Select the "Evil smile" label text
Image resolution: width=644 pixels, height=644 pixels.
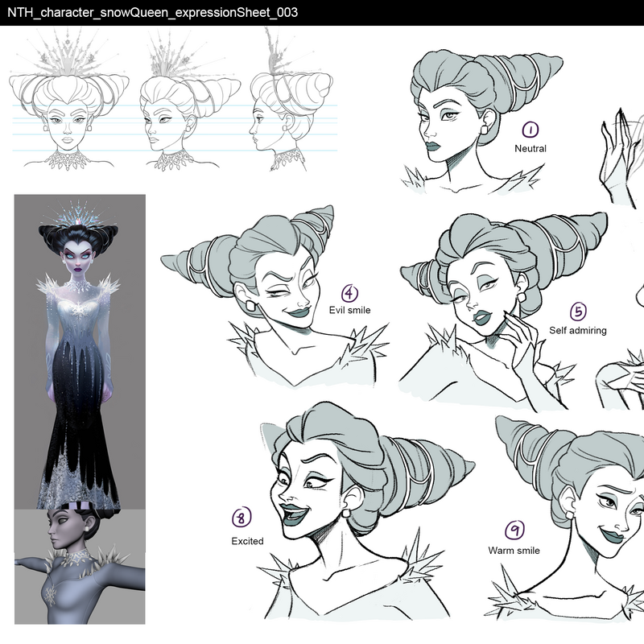(350, 311)
